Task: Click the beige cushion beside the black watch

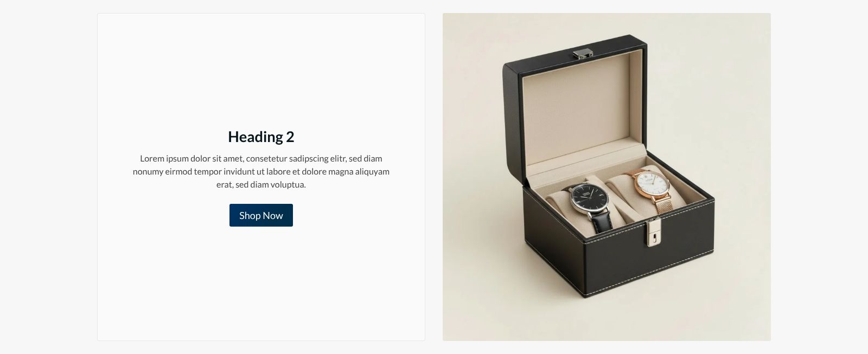Action: click(x=559, y=209)
